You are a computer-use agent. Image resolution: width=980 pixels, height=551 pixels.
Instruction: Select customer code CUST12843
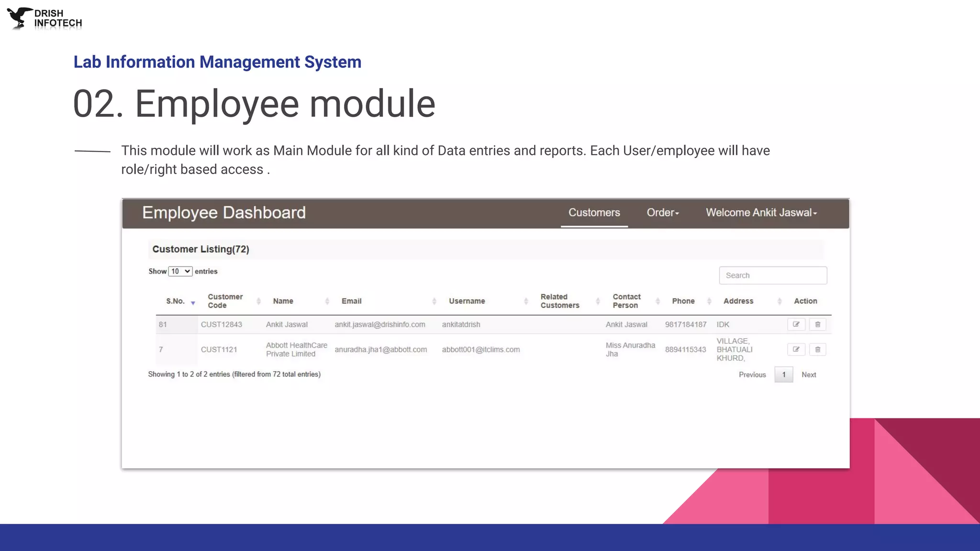click(222, 324)
